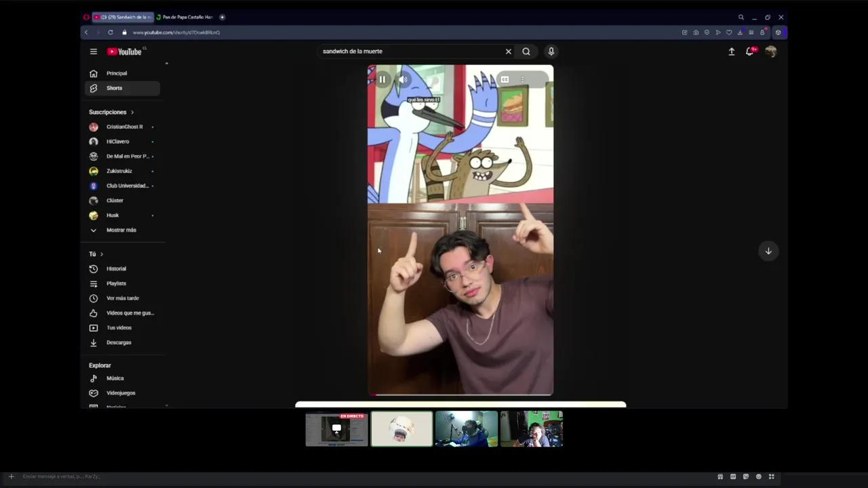Viewport: 868px width, 488px height.
Task: Open CristianGhost R channel
Action: [x=122, y=127]
